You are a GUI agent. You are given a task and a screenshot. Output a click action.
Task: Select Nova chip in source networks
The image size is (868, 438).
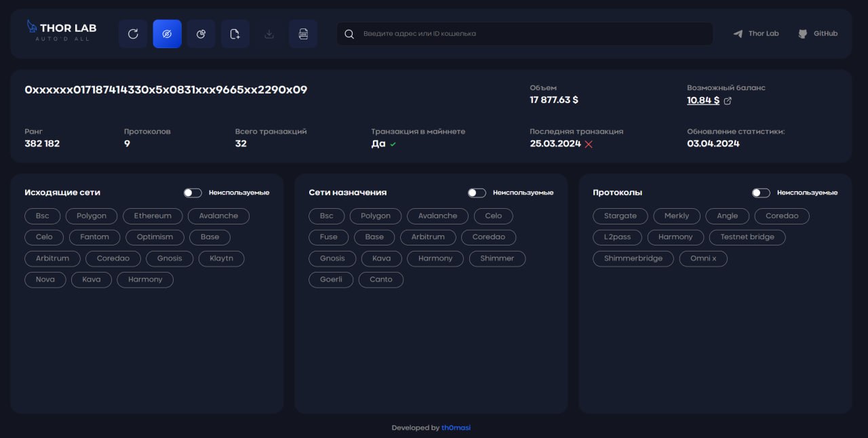(45, 279)
